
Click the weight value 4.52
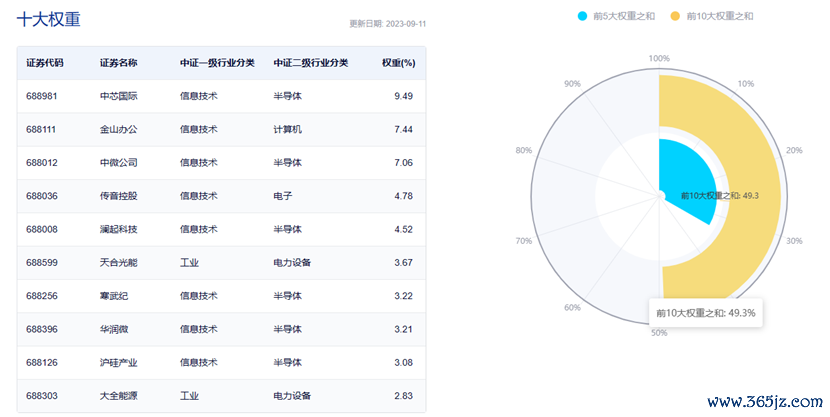coord(403,230)
